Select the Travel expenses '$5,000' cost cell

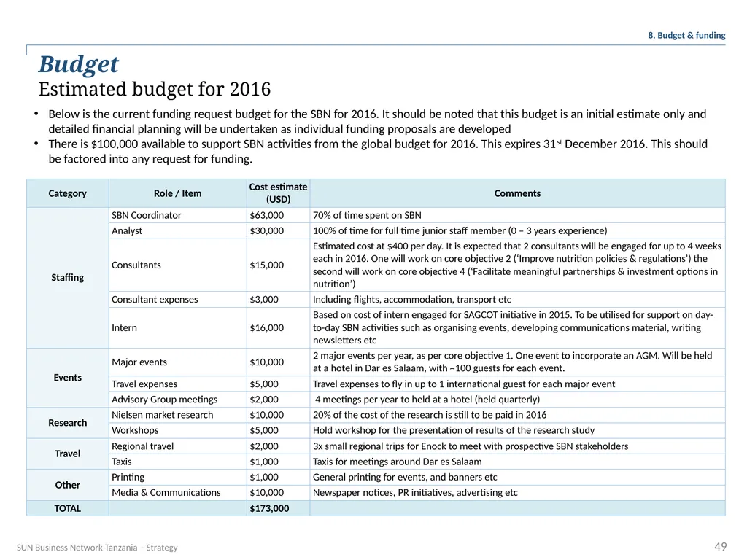(x=278, y=384)
